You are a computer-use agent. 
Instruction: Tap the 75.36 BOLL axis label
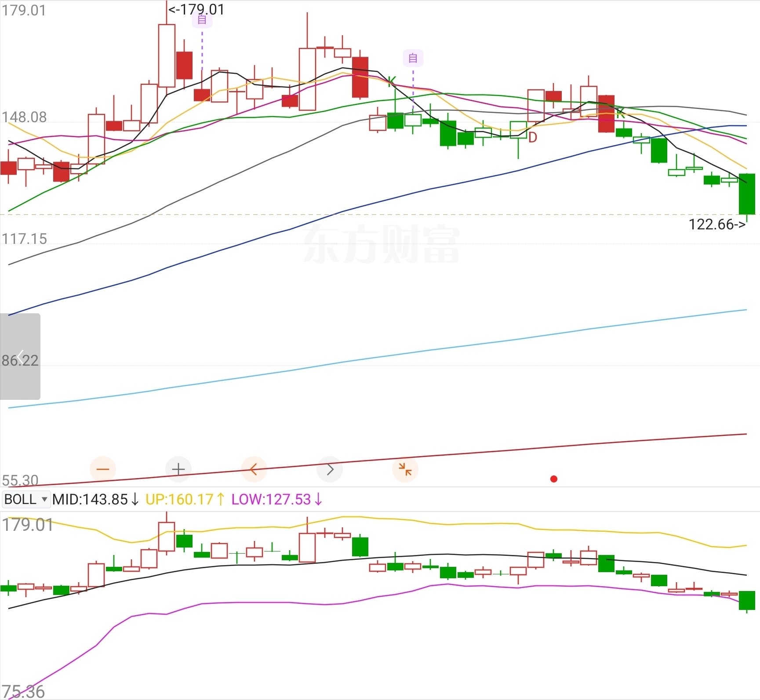tap(23, 691)
